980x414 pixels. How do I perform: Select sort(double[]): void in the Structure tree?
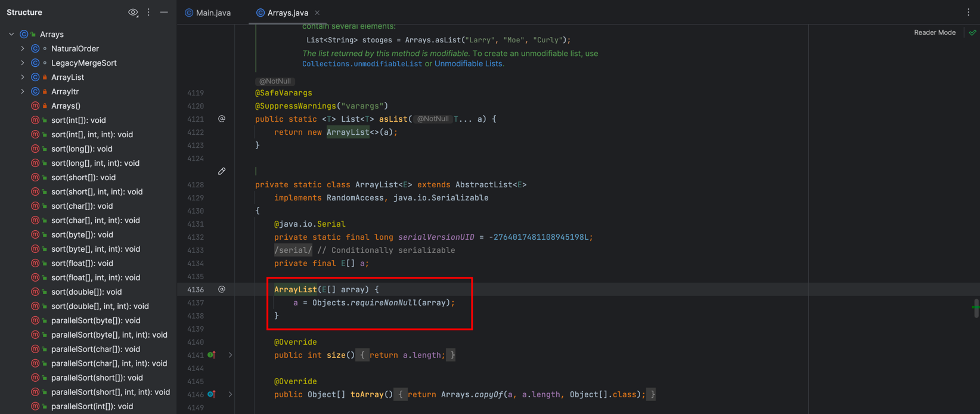pos(86,292)
